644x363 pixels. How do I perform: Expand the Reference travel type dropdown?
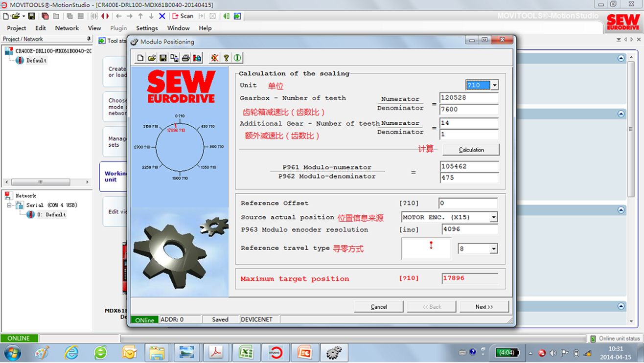point(493,249)
